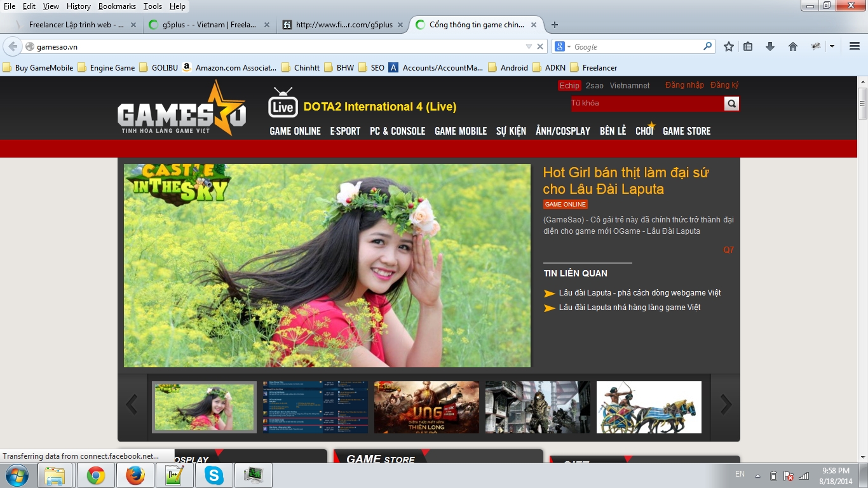Viewport: 868px width, 488px height.
Task: Open the Windows Start menu
Action: (17, 475)
